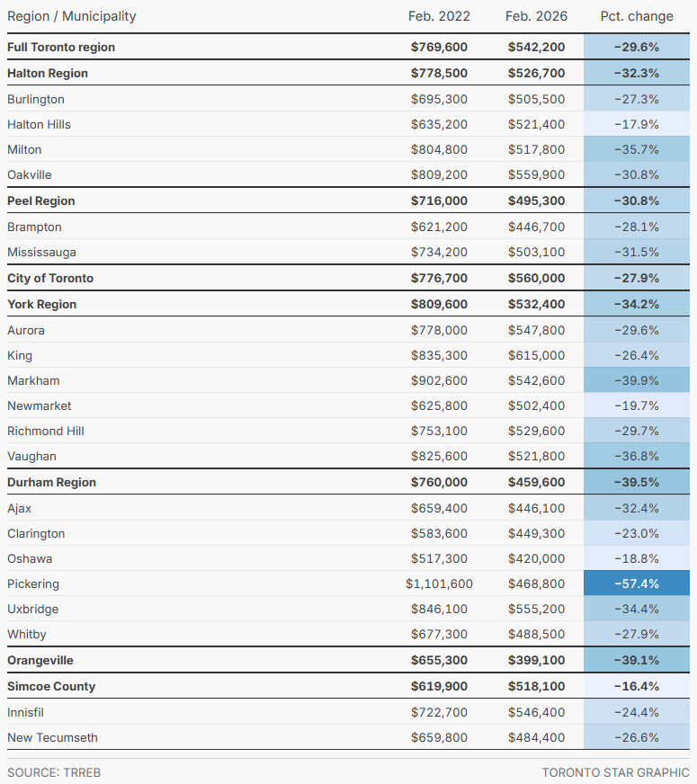Select Pickering's $1,101,600 Feb. 2022 price
The image size is (697, 784).
(x=439, y=584)
